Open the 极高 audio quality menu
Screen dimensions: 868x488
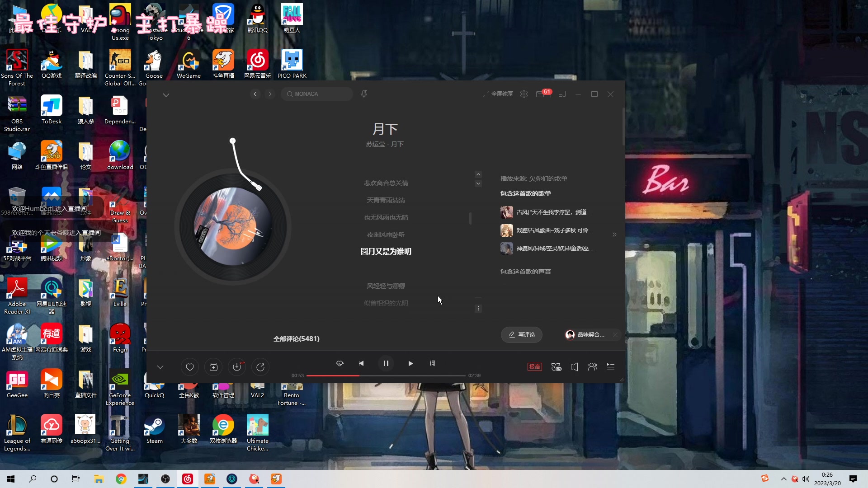click(x=534, y=367)
